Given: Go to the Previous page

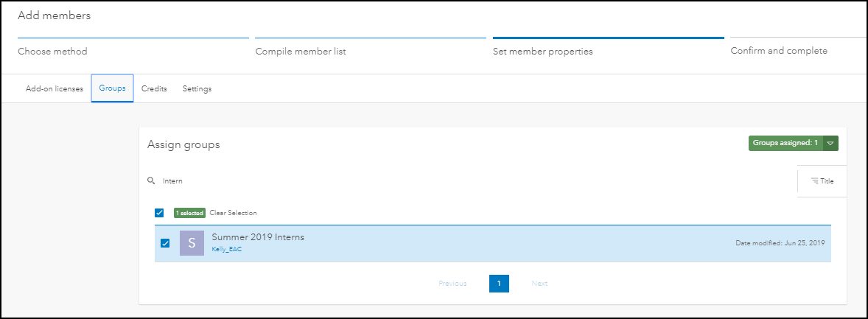Looking at the screenshot, I should (x=452, y=284).
